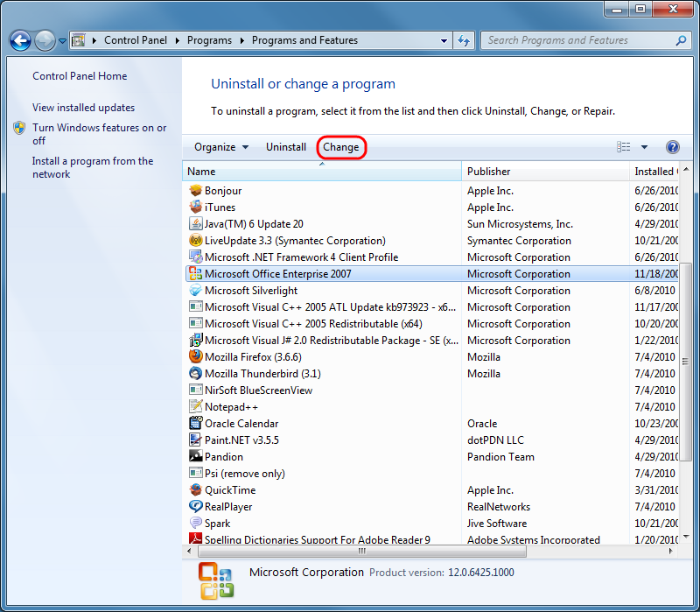700x612 pixels.
Task: Click the Jive Software publisher cell
Action: 497,523
